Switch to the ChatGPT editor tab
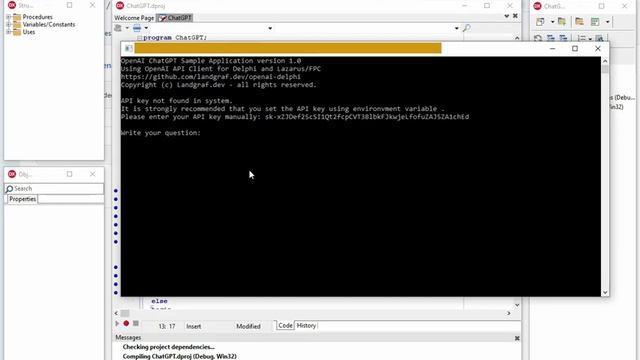The height and width of the screenshot is (360, 640). click(x=176, y=18)
